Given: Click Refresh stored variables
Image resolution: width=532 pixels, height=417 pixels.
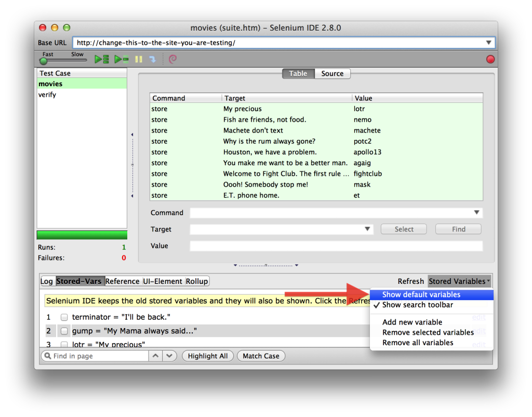Looking at the screenshot, I should (x=410, y=281).
